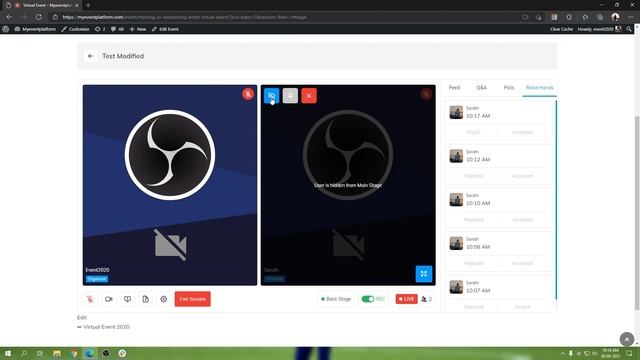Open the Virtual Event 2020 link
This screenshot has width=640, height=360.
point(106,327)
